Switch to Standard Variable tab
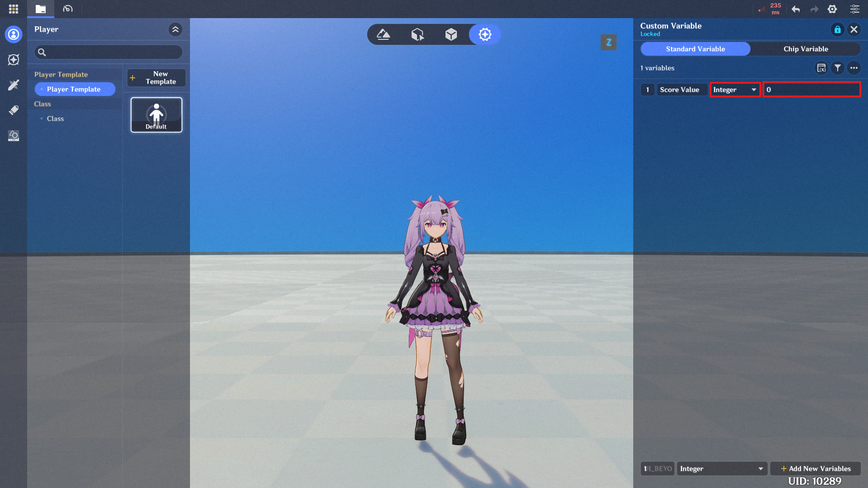The image size is (868, 488). pyautogui.click(x=696, y=49)
